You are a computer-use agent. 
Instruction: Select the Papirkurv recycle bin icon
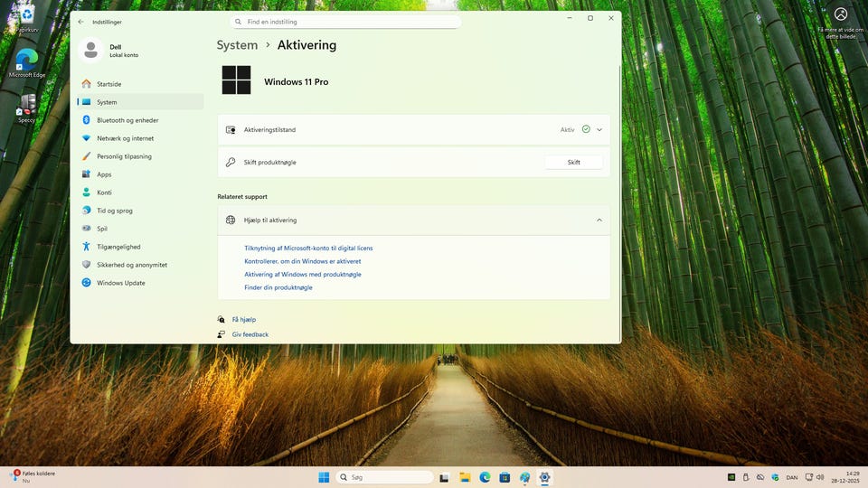coord(27,16)
